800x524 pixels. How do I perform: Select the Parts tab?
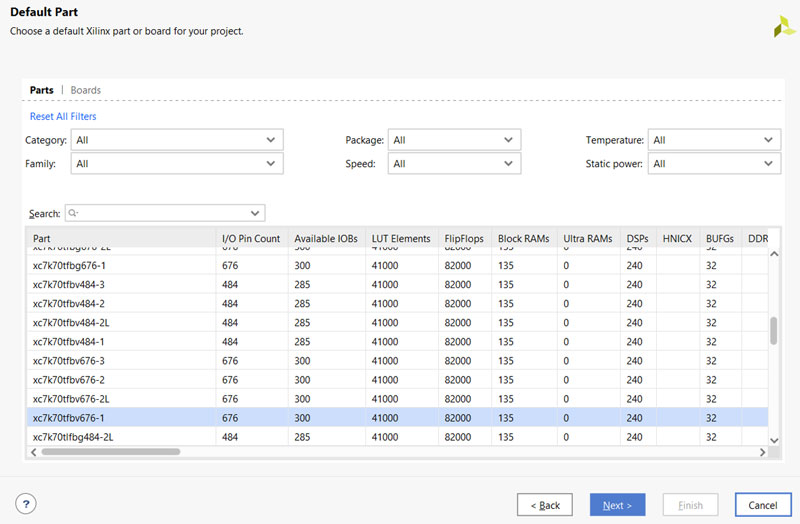coord(42,90)
